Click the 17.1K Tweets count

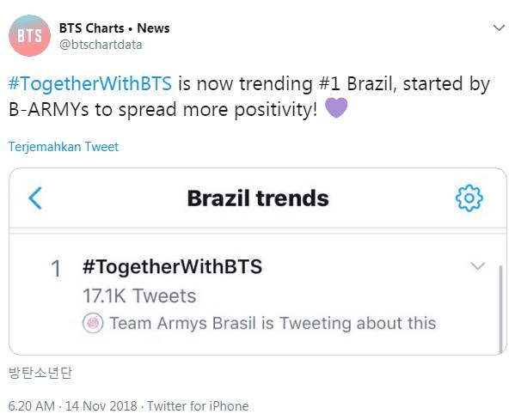(139, 295)
